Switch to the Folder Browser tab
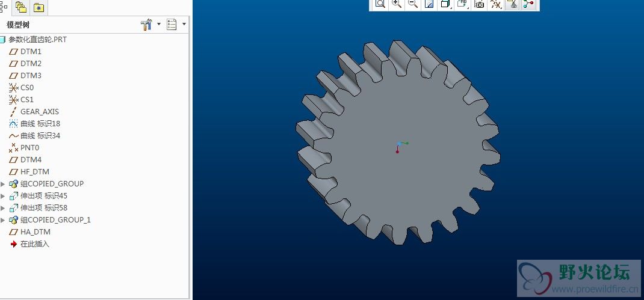 (21, 7)
